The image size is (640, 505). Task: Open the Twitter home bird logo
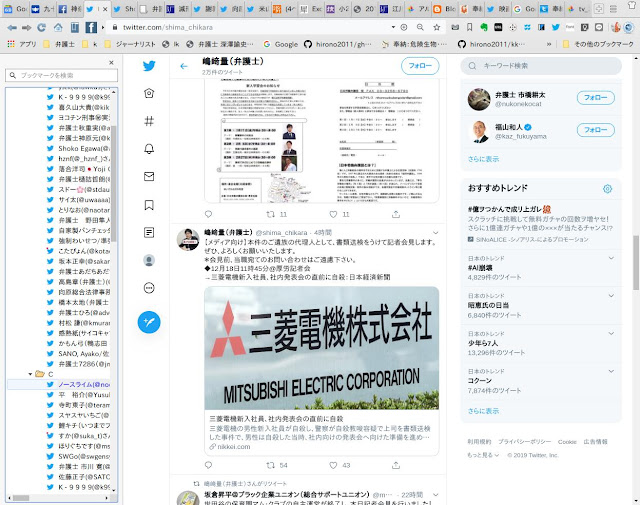tap(149, 66)
